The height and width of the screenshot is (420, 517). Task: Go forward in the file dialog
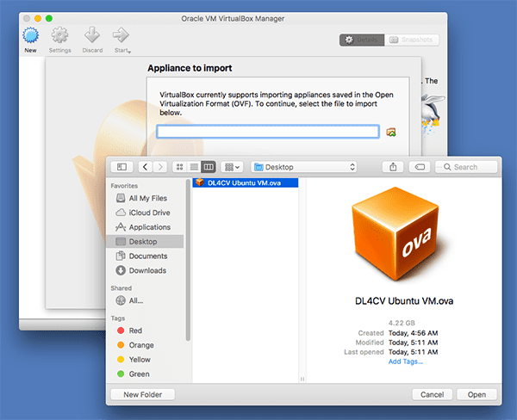point(160,167)
